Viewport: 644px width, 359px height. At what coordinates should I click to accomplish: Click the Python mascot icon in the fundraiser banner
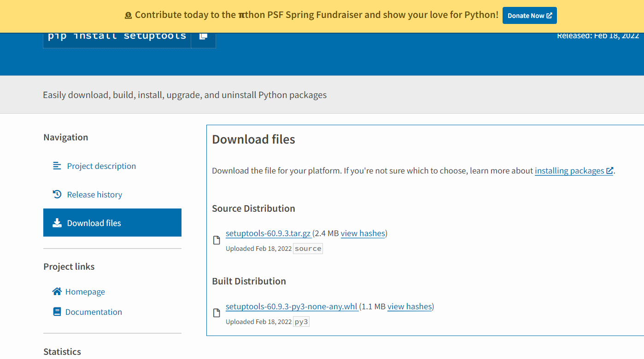[128, 15]
